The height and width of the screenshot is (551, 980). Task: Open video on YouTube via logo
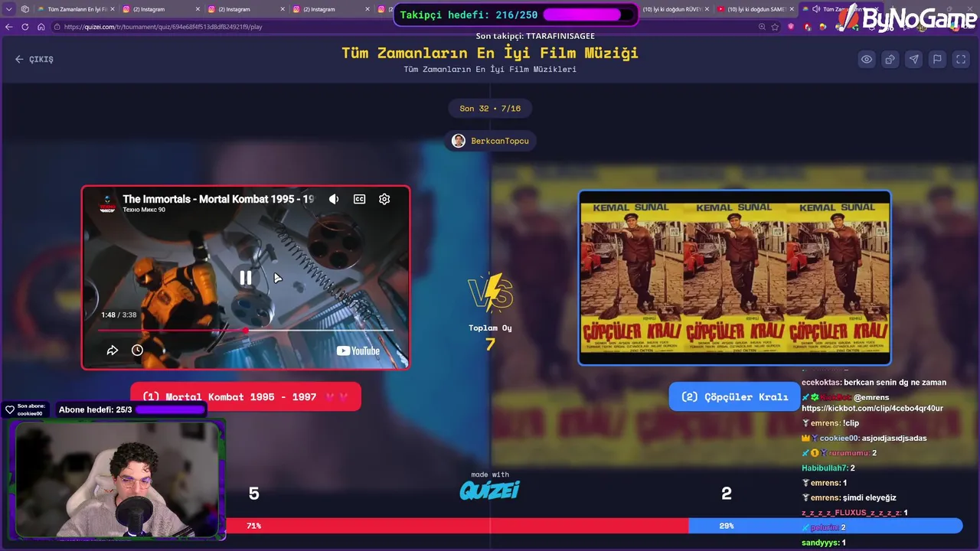[358, 350]
